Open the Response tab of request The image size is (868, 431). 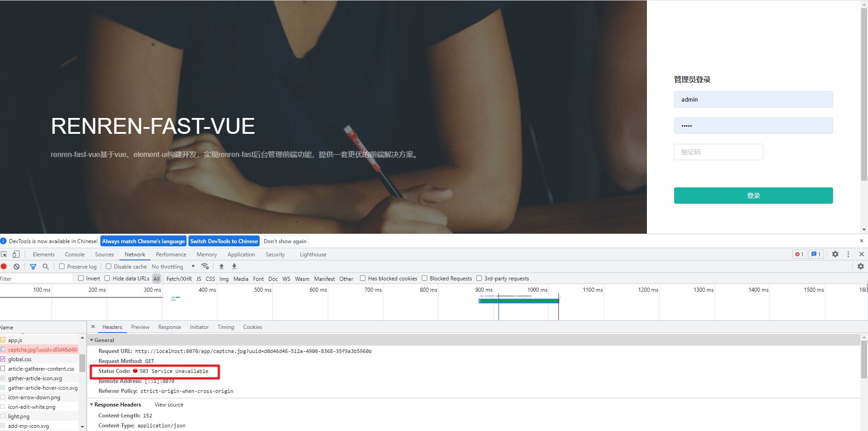[170, 327]
